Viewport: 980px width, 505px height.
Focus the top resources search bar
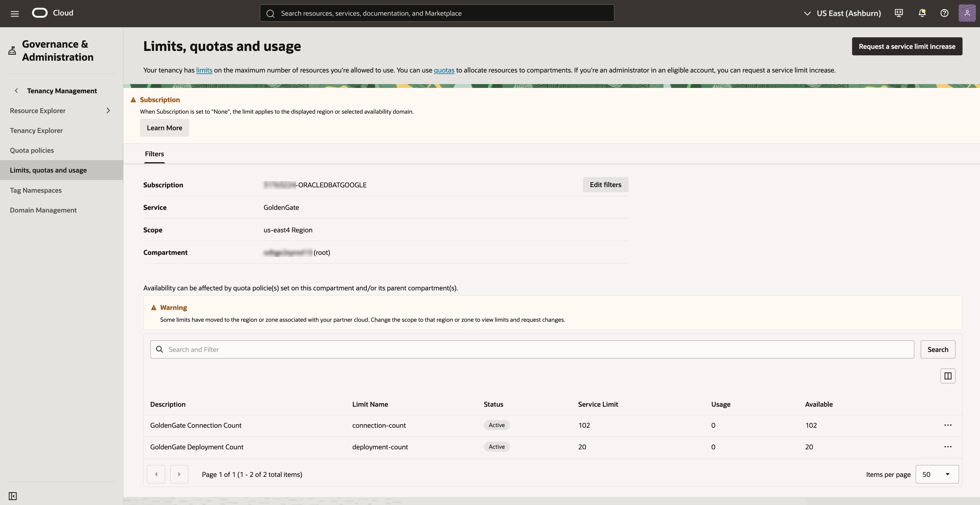tap(437, 13)
